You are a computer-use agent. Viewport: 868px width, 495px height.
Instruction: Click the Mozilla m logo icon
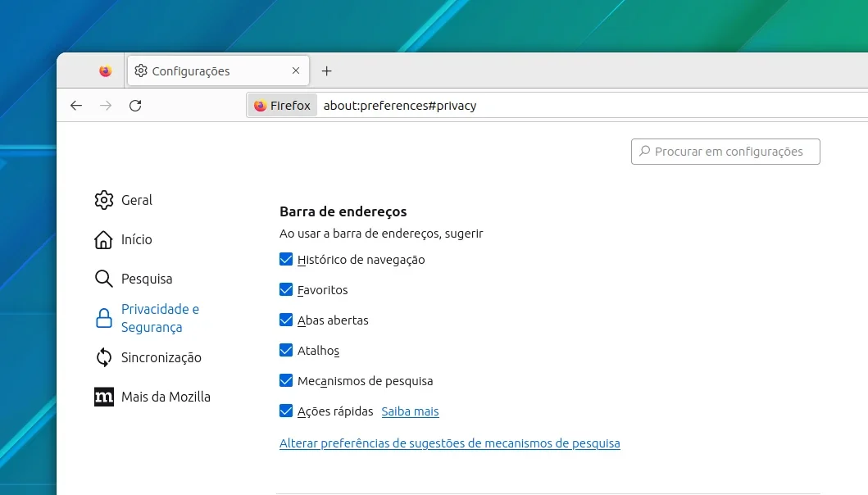pos(103,397)
